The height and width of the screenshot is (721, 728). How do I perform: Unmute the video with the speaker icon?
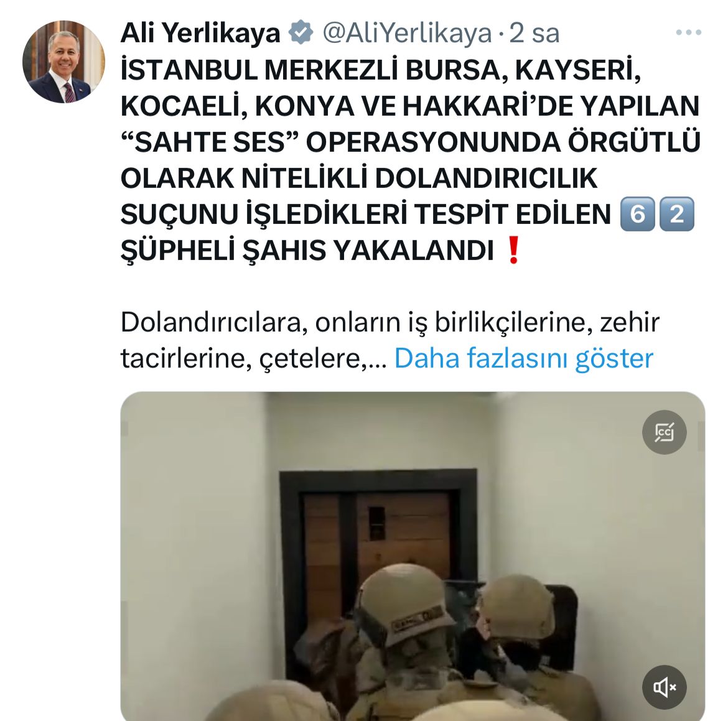click(664, 687)
